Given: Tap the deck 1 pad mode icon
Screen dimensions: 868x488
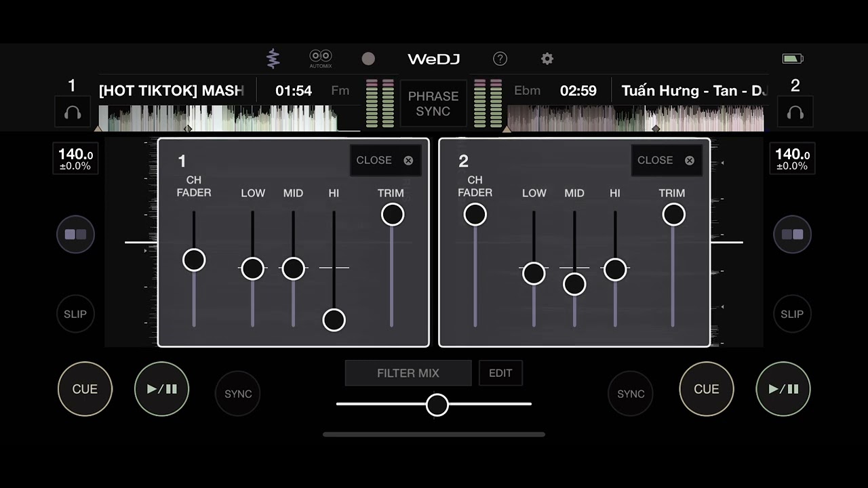Looking at the screenshot, I should (x=75, y=235).
